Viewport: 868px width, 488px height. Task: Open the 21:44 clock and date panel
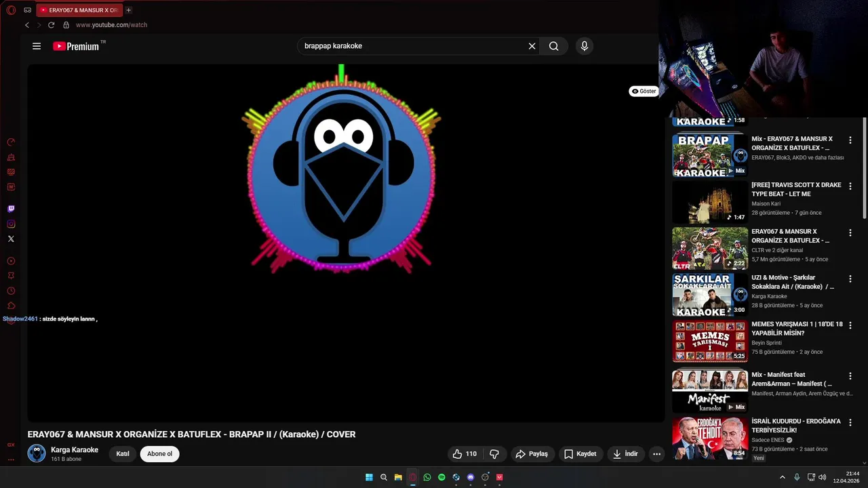847,477
